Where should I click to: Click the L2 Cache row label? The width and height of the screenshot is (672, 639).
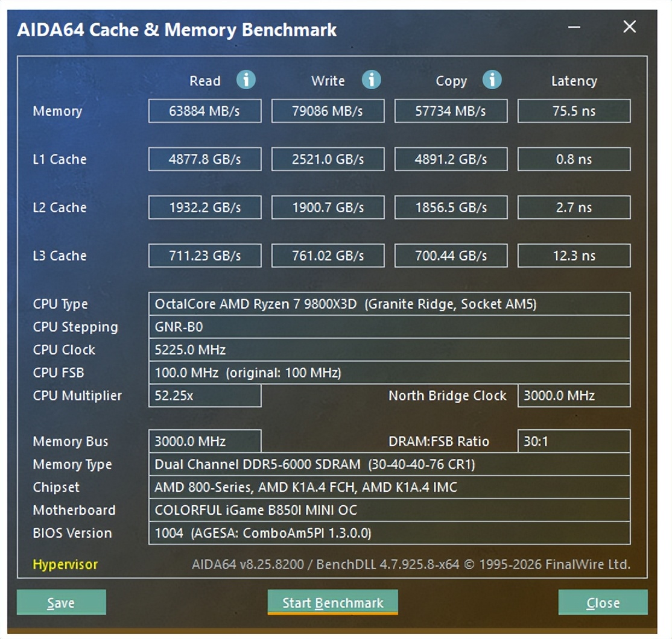(x=60, y=207)
